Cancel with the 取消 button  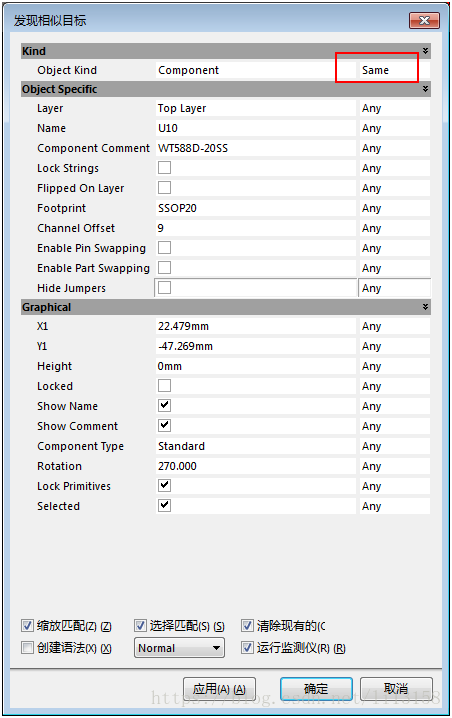pos(396,689)
